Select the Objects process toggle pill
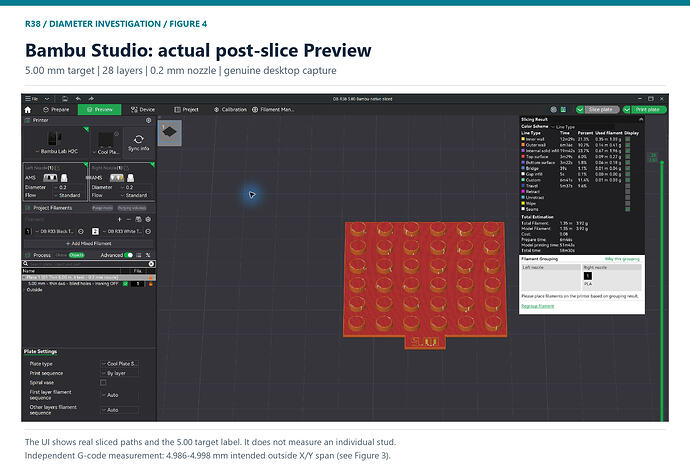 (77, 255)
